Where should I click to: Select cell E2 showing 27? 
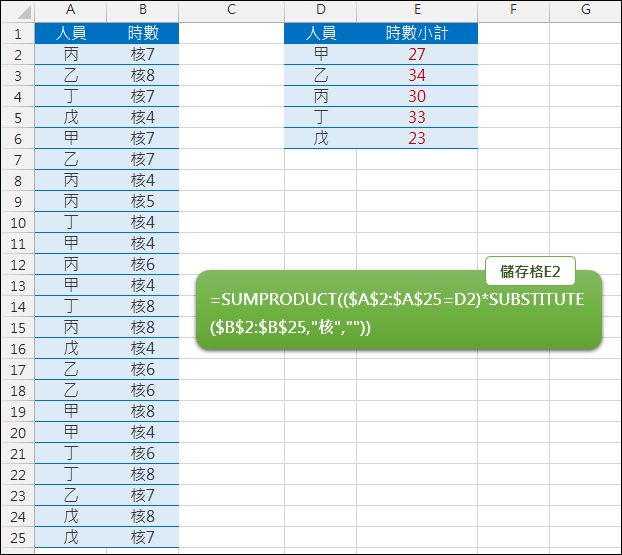point(417,54)
